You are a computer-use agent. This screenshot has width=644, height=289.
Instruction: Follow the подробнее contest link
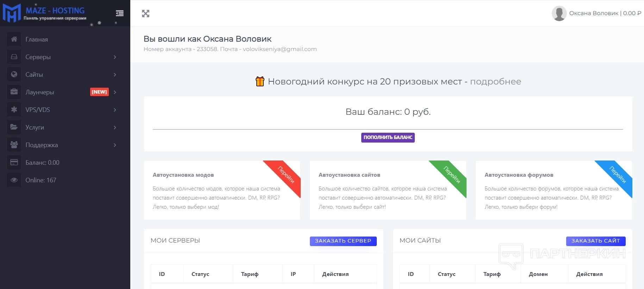(x=495, y=82)
